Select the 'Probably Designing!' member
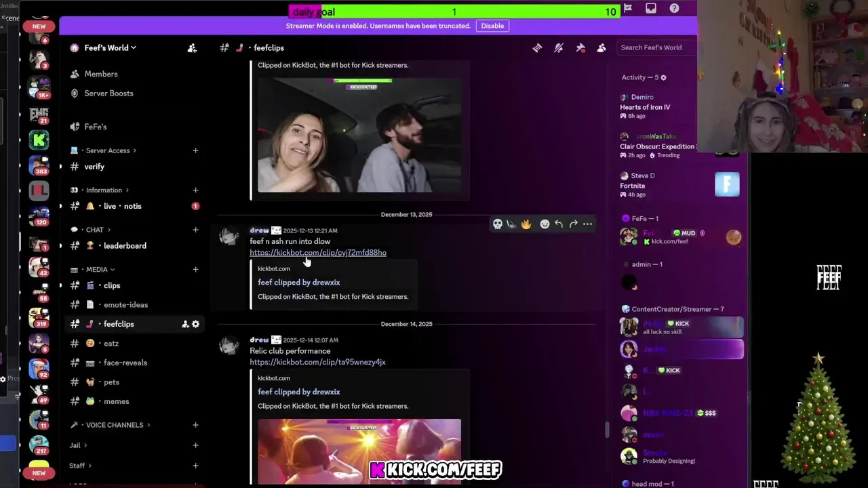Viewport: 868px width, 488px height. (682, 456)
